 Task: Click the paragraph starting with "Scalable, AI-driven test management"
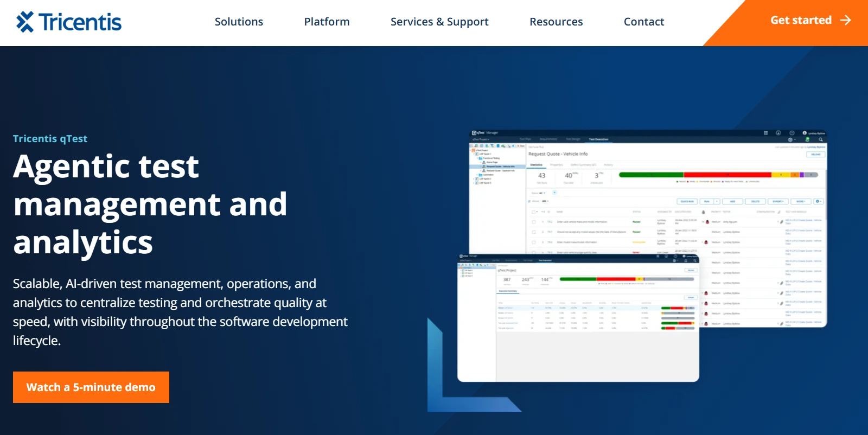pyautogui.click(x=180, y=312)
